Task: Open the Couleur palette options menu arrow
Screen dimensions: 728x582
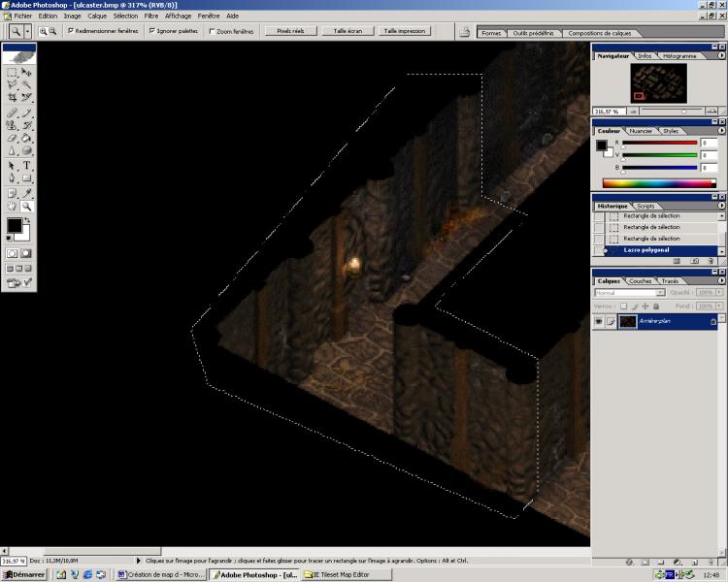Action: (x=721, y=130)
